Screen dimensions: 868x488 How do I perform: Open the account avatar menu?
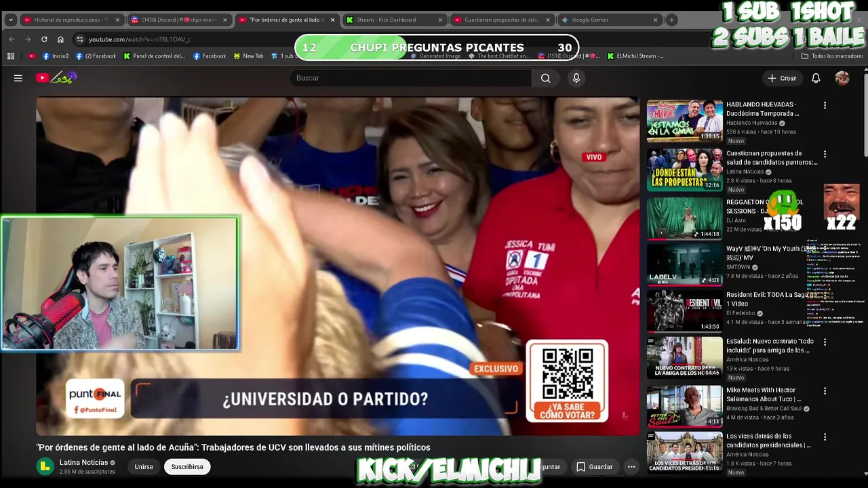point(842,78)
